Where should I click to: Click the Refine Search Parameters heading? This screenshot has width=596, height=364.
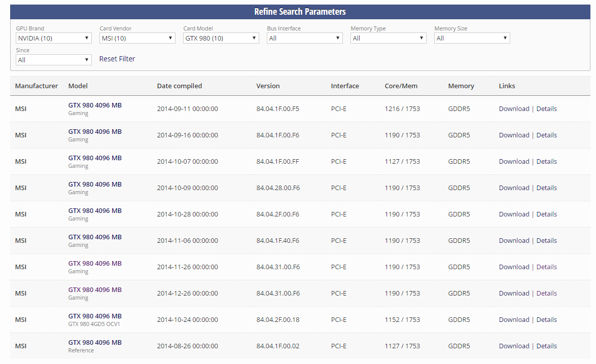click(300, 12)
